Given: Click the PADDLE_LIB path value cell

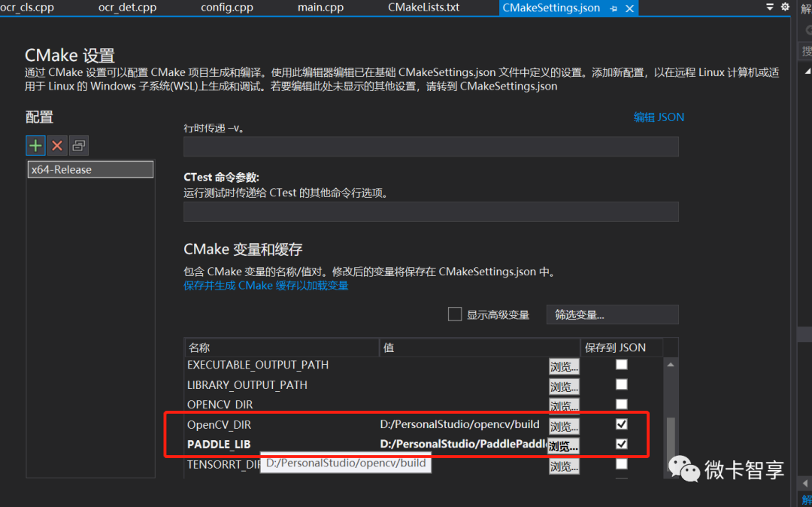Looking at the screenshot, I should (x=464, y=444).
